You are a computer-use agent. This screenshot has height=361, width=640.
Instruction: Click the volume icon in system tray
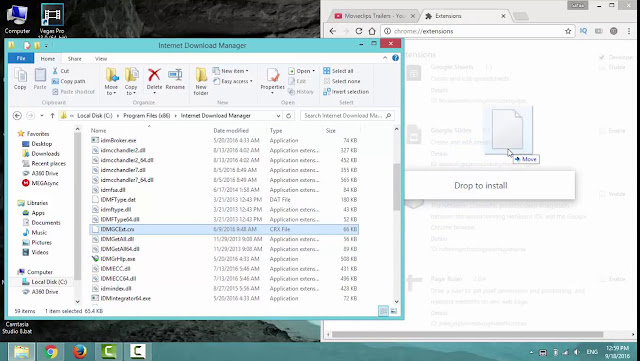point(577,352)
